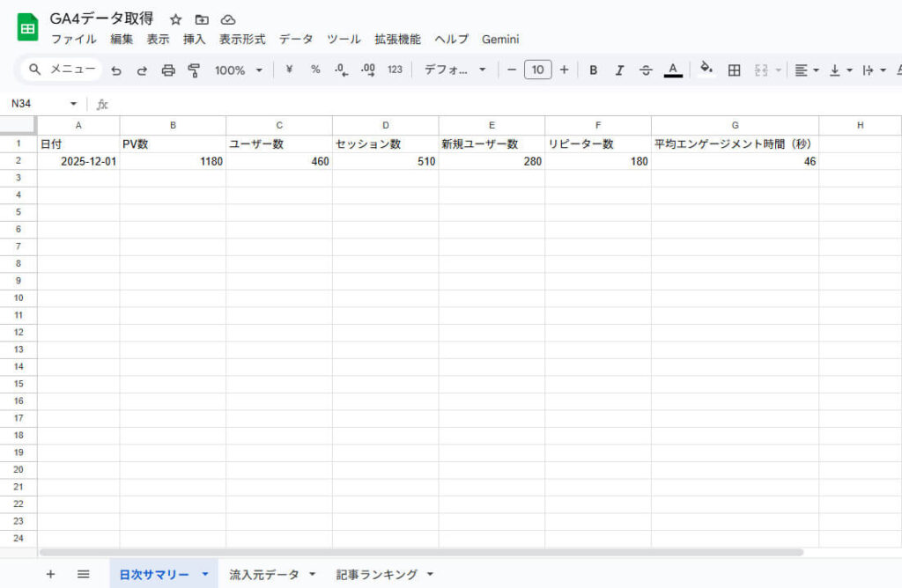The width and height of the screenshot is (902, 588).
Task: Apply currency format with the ¥ icon
Action: (x=289, y=70)
